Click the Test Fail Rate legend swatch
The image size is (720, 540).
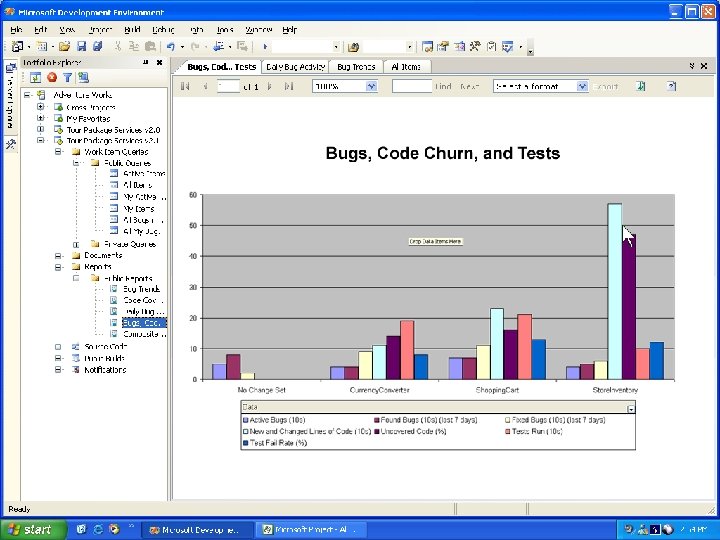(x=246, y=443)
